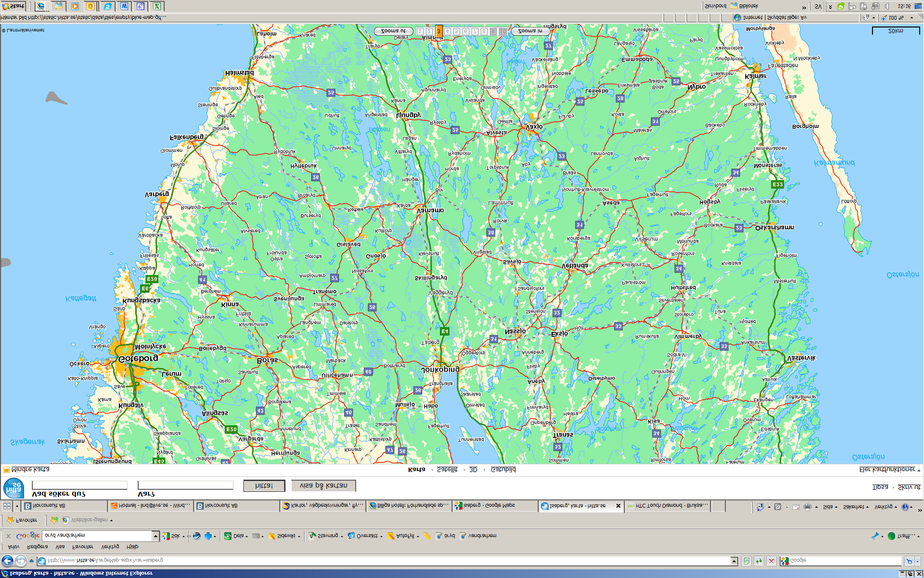This screenshot has height=578, width=924.
Task: Click the Bibliotek taskbar toolbar
Action: click(x=744, y=6)
